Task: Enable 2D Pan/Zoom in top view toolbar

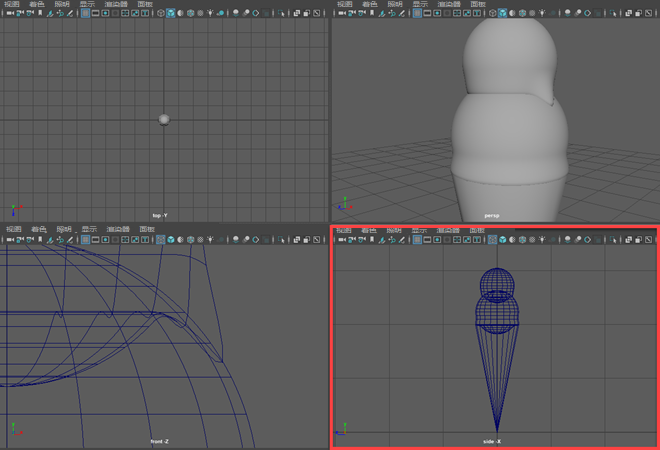Action: 60,13
